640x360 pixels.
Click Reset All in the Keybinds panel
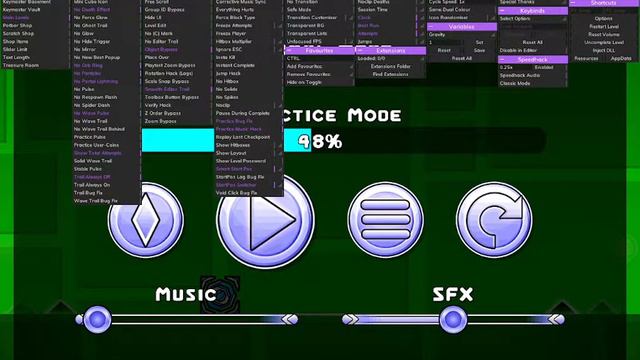click(533, 42)
